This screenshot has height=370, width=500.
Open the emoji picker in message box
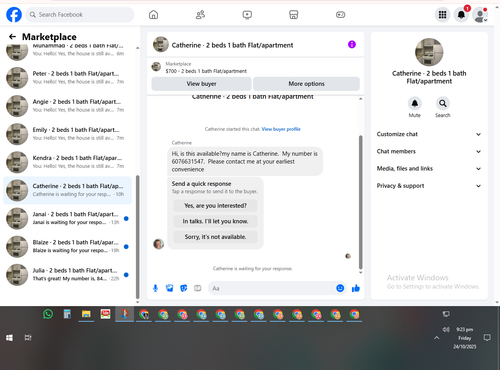tap(340, 288)
